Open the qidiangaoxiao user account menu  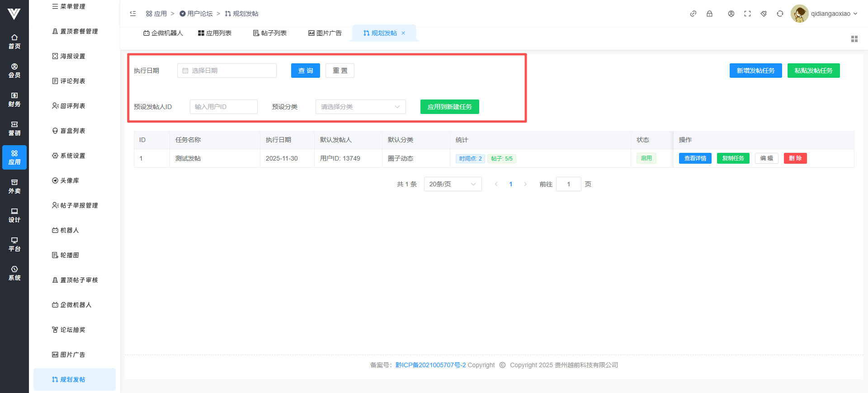pos(824,14)
